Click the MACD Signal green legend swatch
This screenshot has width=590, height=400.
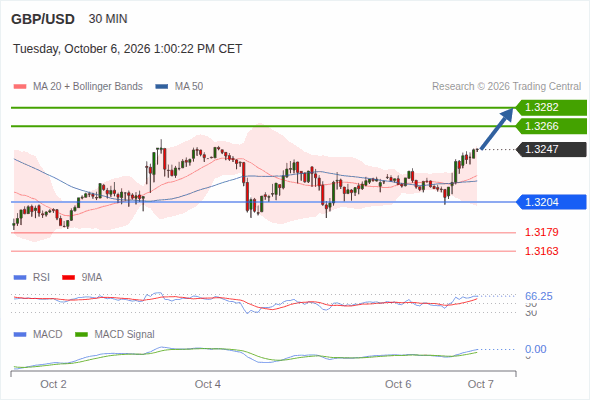click(x=81, y=335)
